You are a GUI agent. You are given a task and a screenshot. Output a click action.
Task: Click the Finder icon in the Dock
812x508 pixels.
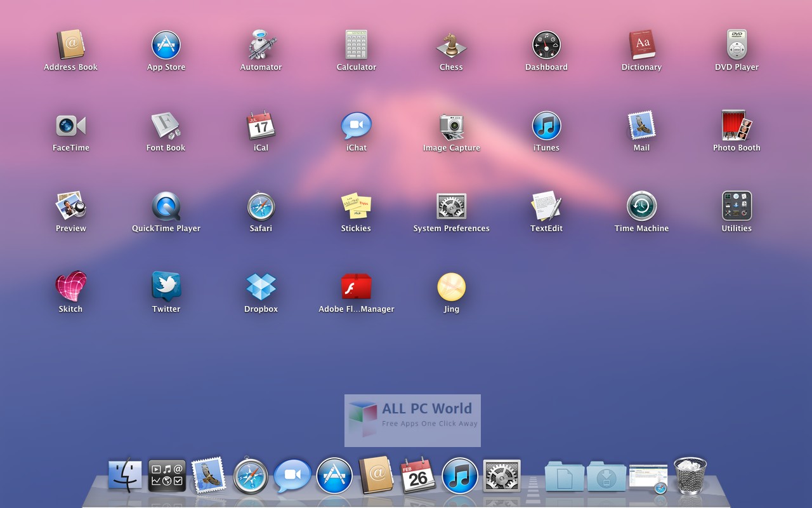pyautogui.click(x=125, y=475)
